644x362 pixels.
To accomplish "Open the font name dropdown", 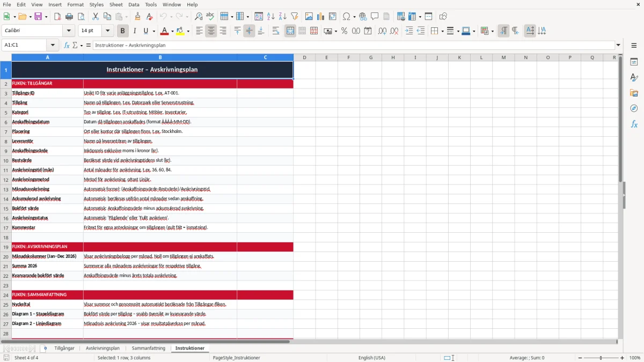I will [68, 31].
